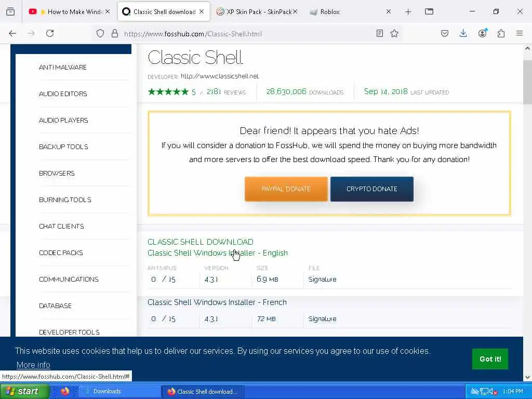The width and height of the screenshot is (532, 399).
Task: Open Chat Clients category
Action: pyautogui.click(x=61, y=226)
